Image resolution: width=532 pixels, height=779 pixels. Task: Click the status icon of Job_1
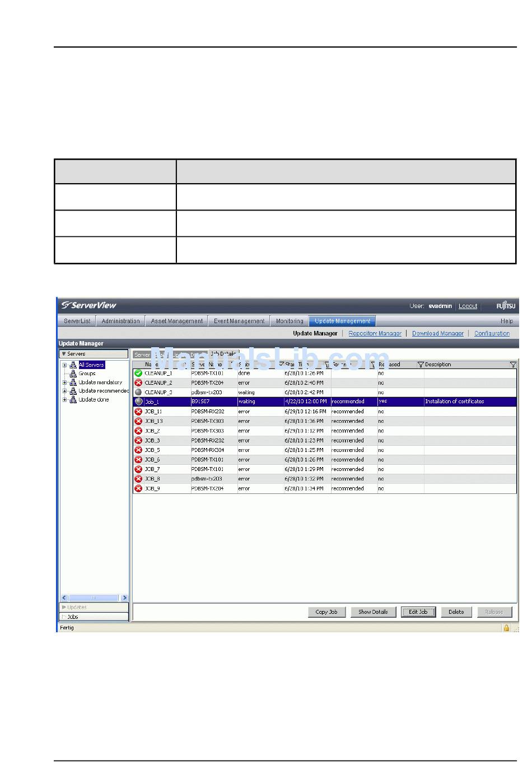click(x=138, y=402)
